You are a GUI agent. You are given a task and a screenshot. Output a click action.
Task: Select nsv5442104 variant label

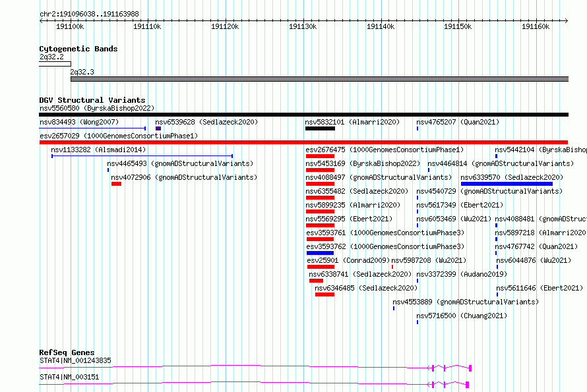(x=541, y=150)
